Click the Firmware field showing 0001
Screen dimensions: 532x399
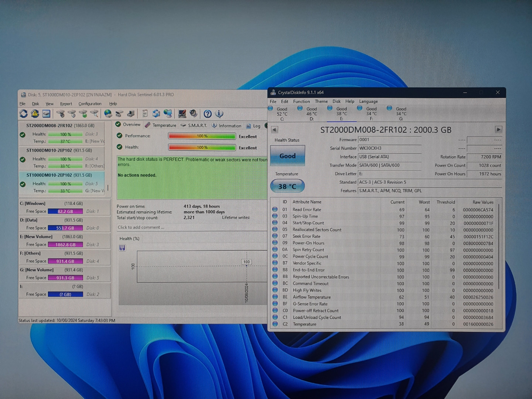click(390, 140)
